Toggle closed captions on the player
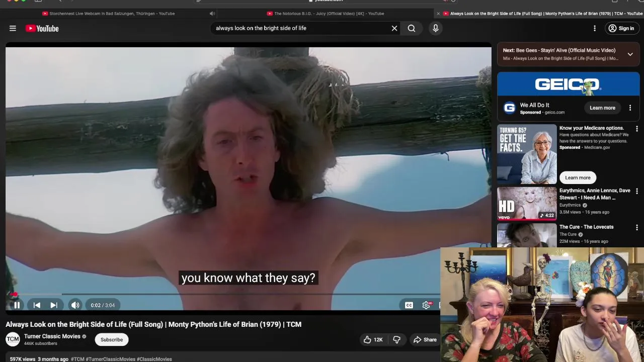The width and height of the screenshot is (644, 362). pos(409,305)
